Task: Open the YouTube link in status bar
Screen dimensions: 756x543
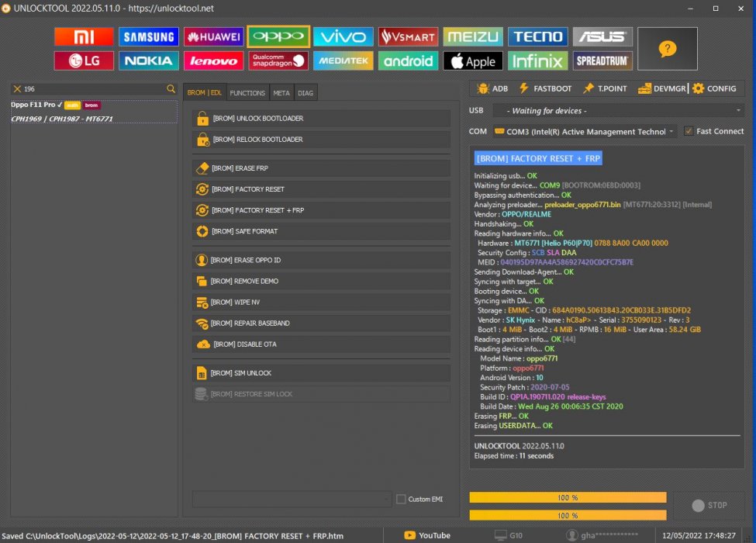Action: (x=427, y=535)
